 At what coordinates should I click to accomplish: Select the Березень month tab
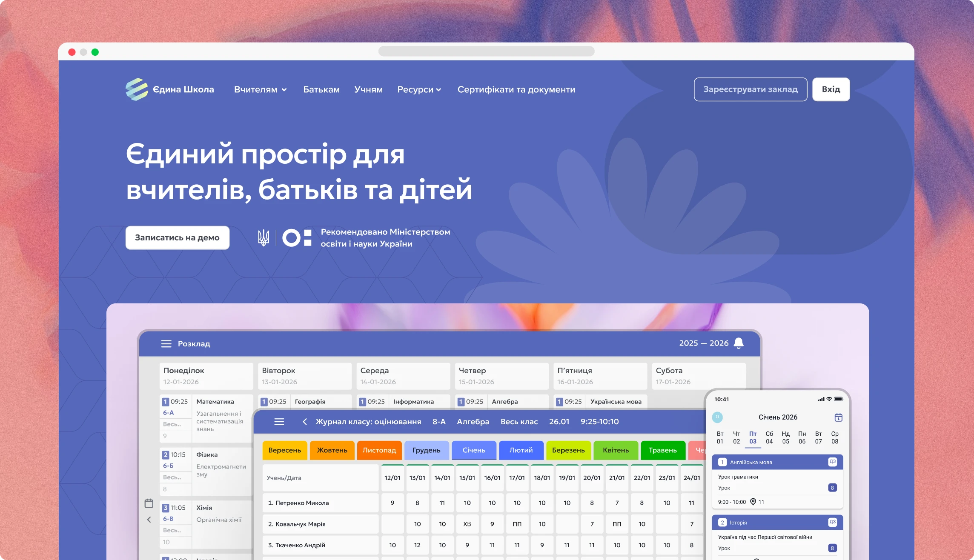click(x=568, y=450)
